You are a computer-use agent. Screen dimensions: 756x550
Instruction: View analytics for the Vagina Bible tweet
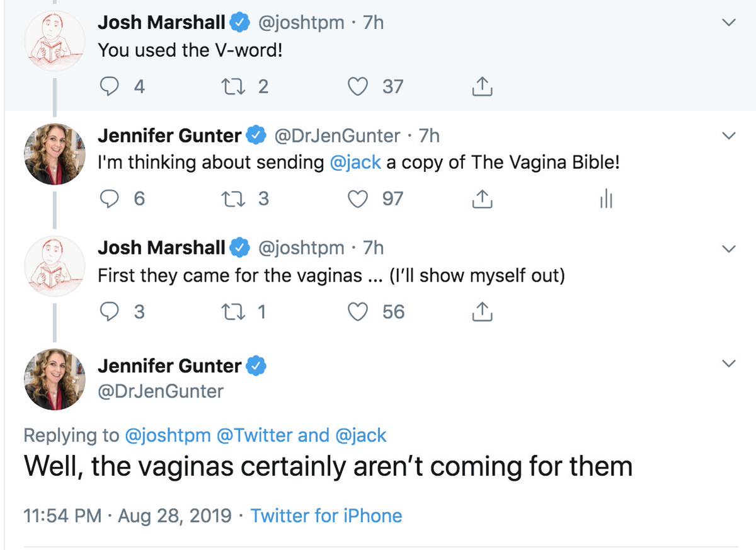tap(605, 199)
